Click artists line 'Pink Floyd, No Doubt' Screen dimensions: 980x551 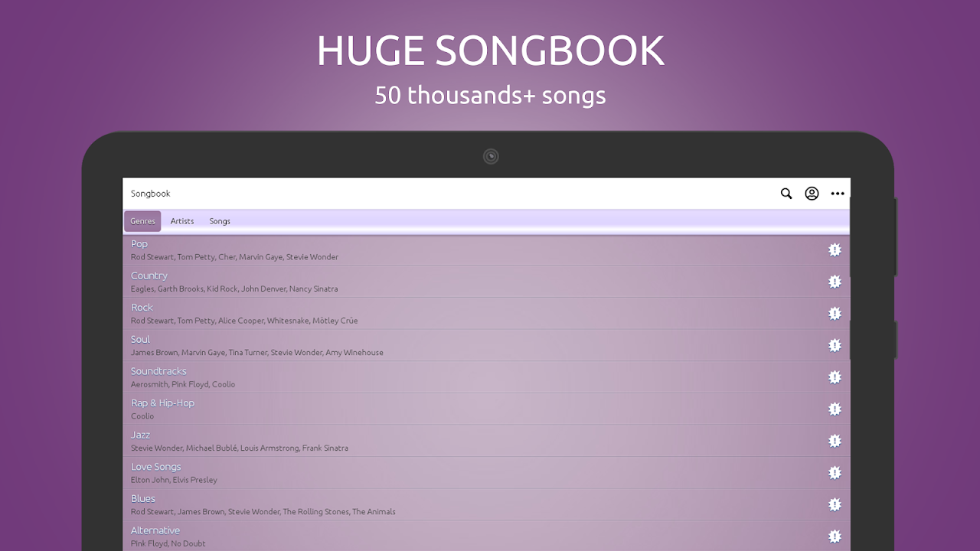(168, 544)
